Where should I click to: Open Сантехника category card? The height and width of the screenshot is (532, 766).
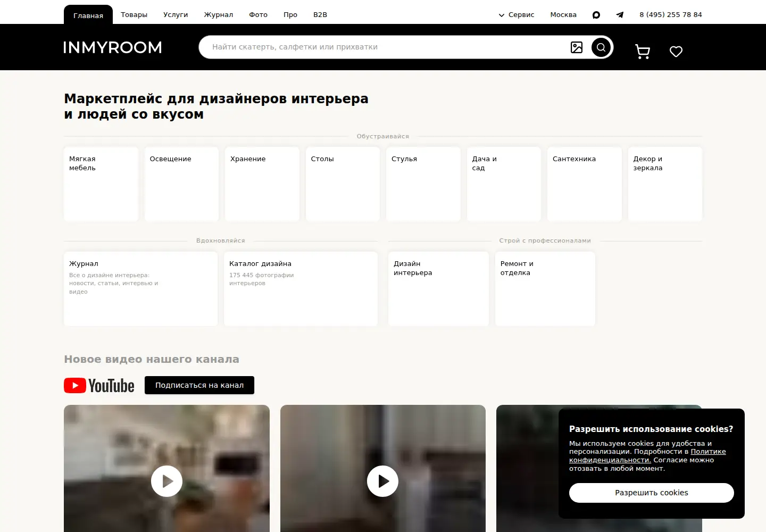[x=585, y=184]
